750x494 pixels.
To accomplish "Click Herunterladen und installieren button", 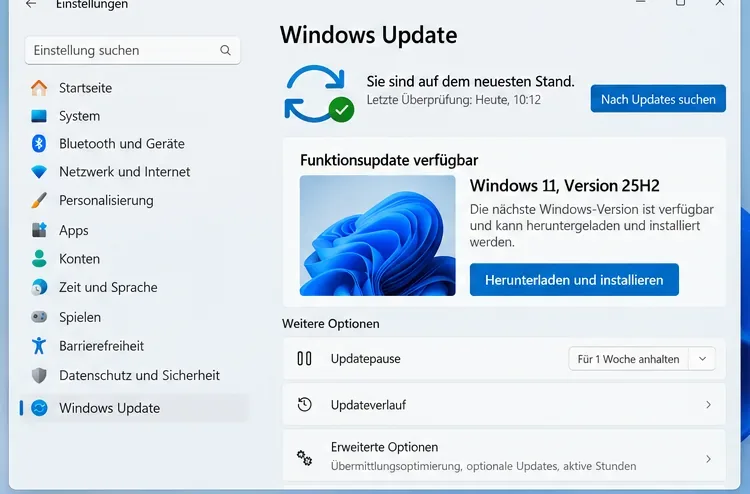I will pyautogui.click(x=574, y=280).
